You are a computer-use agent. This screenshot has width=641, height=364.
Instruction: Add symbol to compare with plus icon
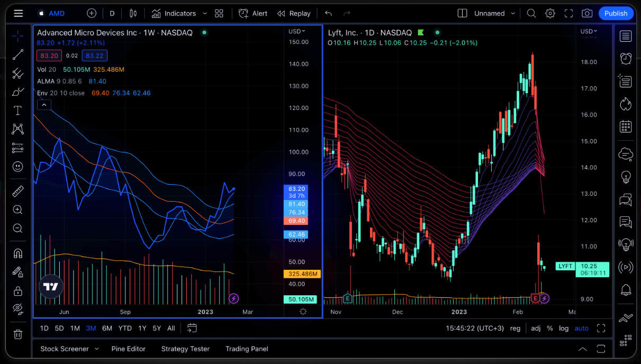click(x=92, y=13)
